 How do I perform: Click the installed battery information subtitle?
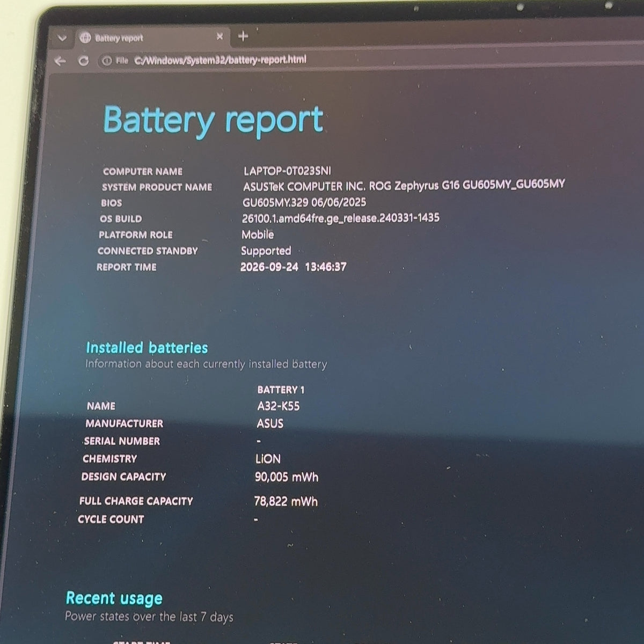pos(206,364)
